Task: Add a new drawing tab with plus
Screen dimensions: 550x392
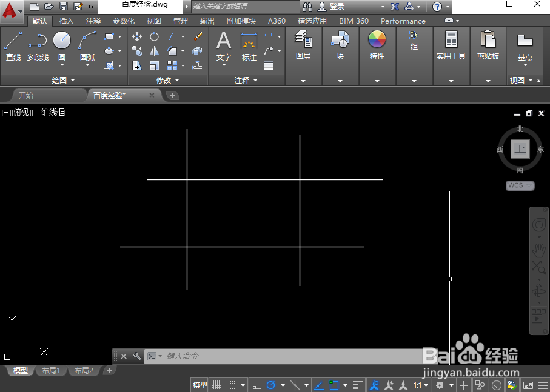Action: pyautogui.click(x=173, y=95)
